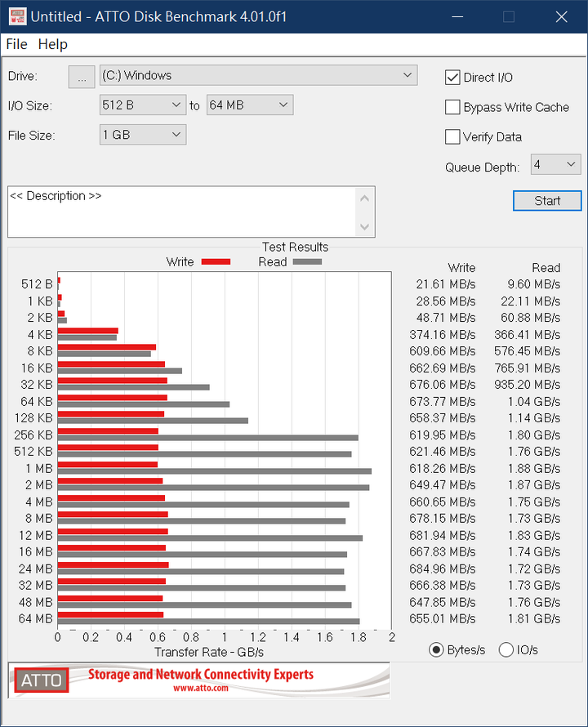The height and width of the screenshot is (727, 588).
Task: Open the File Size 1 GB dropdown
Action: (143, 135)
